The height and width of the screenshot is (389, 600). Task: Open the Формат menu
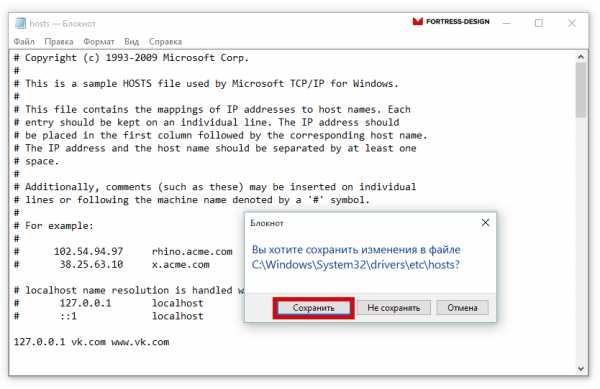(99, 42)
